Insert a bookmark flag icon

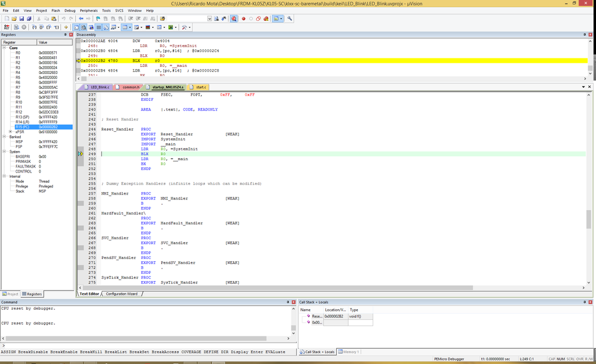pyautogui.click(x=98, y=18)
